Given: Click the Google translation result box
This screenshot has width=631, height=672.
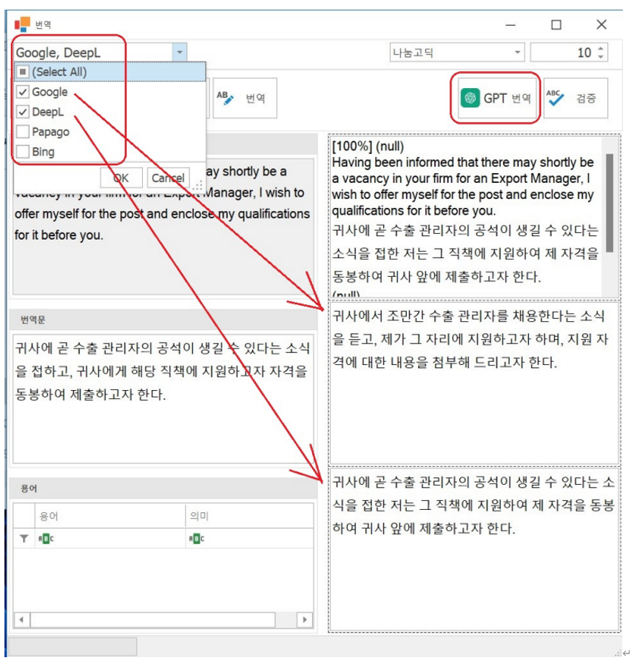Looking at the screenshot, I should coord(474,383).
